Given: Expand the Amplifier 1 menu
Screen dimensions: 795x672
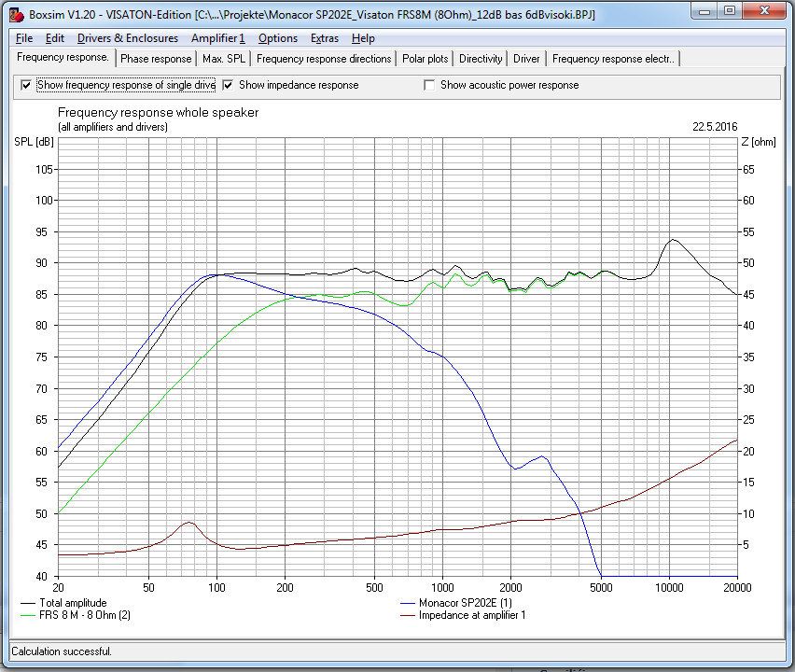Looking at the screenshot, I should 217,38.
